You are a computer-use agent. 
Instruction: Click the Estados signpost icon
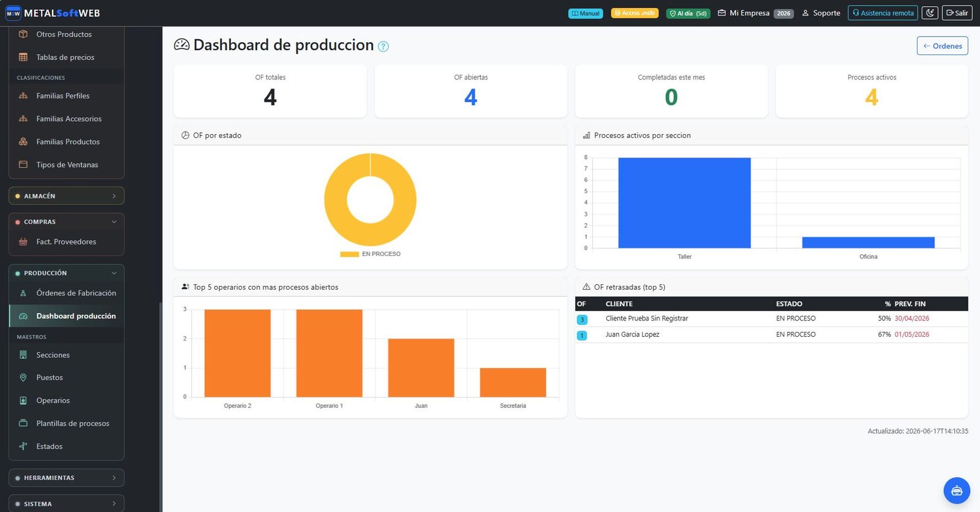23,446
